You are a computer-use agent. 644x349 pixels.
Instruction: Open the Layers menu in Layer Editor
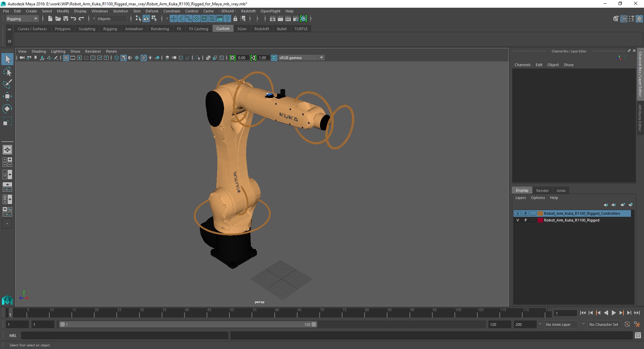tap(521, 198)
